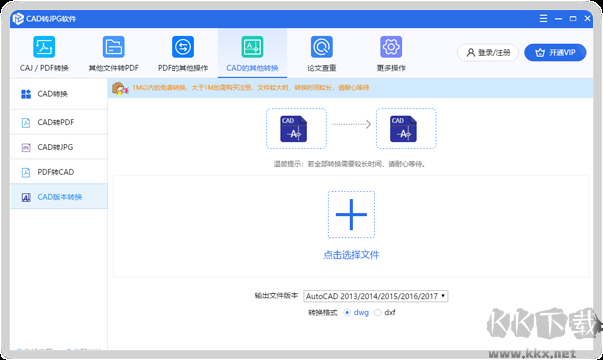
Task: Open the 其他文件转PDF folder icon
Action: coord(113,47)
